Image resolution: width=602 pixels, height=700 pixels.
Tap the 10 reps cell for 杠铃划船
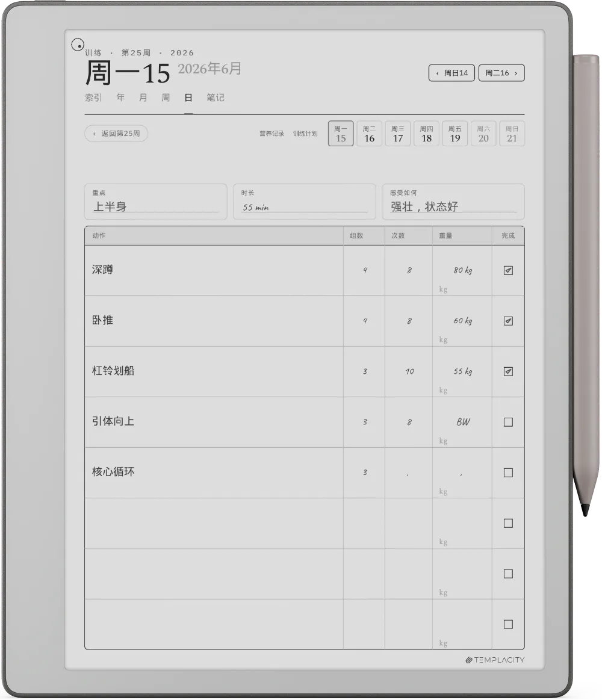(x=409, y=371)
